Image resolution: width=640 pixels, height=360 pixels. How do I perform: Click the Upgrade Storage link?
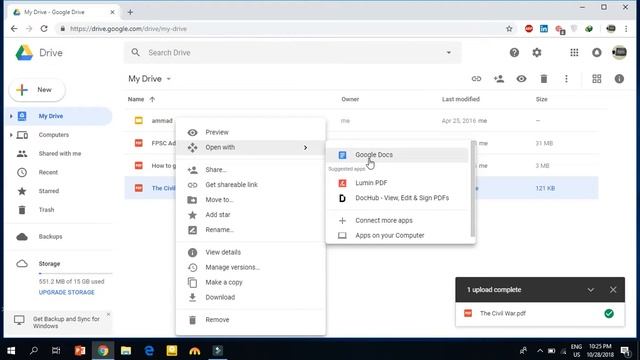(67, 293)
